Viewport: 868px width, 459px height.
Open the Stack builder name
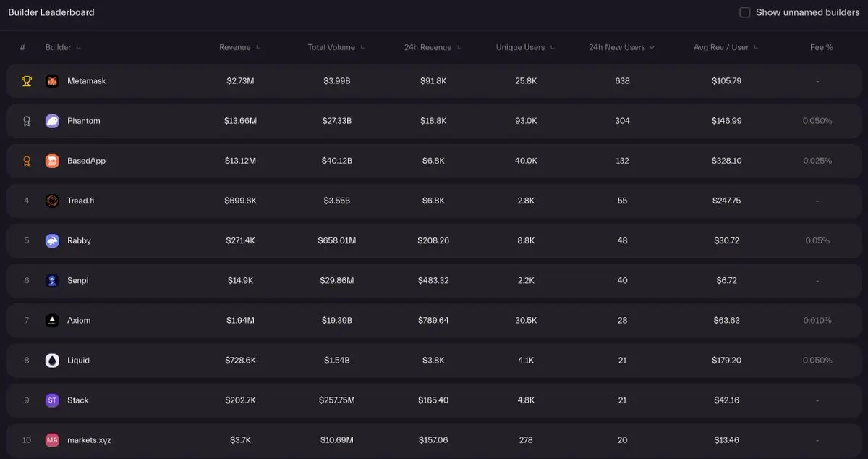coord(78,400)
